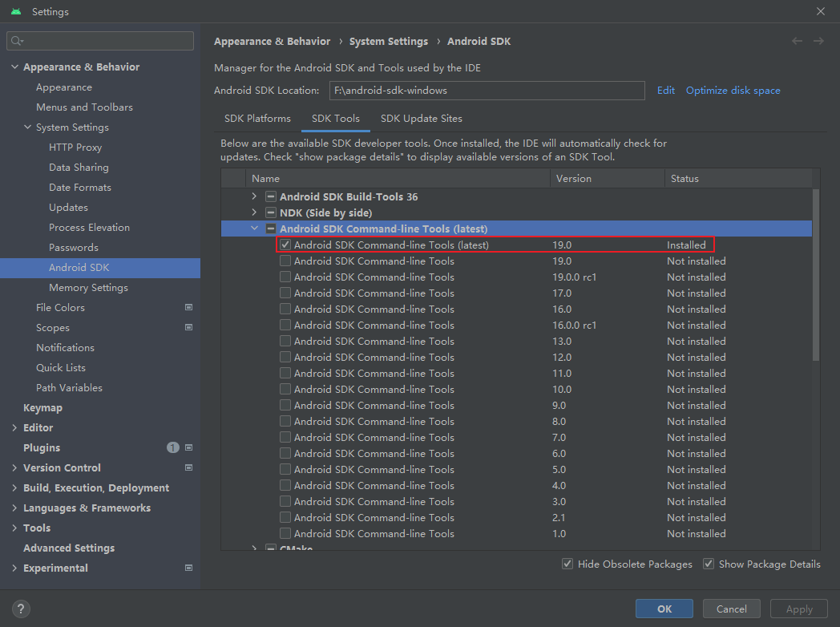Click the plugin update count badge

click(172, 447)
